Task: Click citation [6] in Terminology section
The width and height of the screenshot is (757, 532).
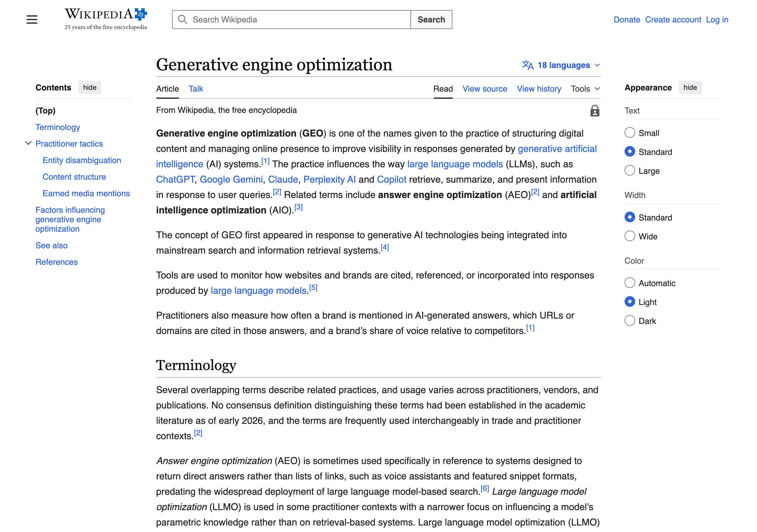Action: [x=484, y=488]
